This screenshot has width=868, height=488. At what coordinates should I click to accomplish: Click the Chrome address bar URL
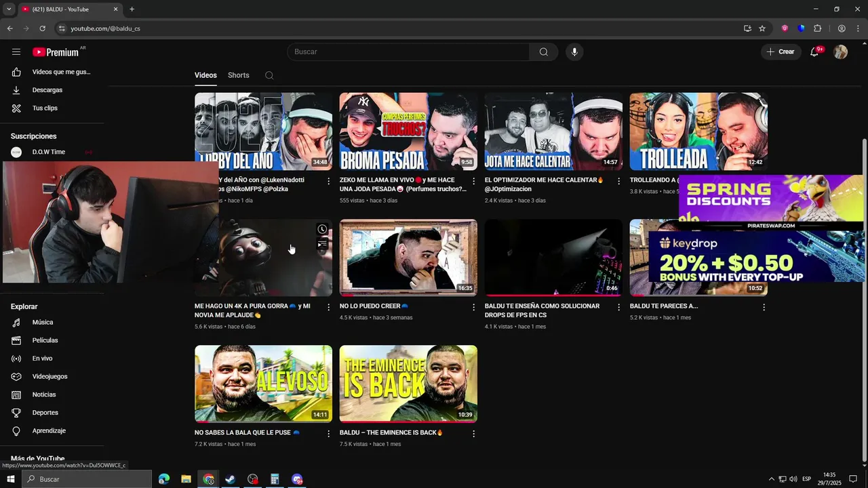click(x=105, y=28)
